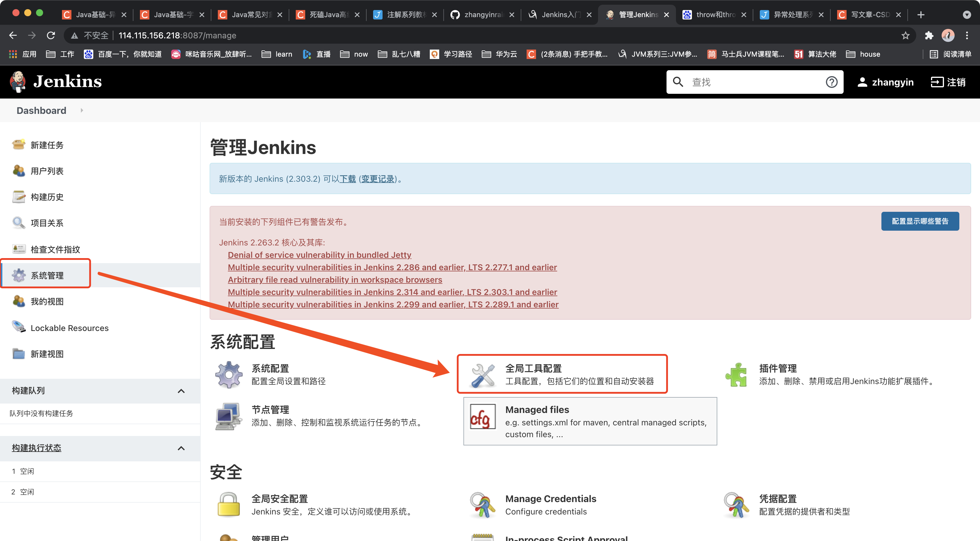Open 检查文件指纹 fingerprint icon
The width and height of the screenshot is (980, 541).
pyautogui.click(x=18, y=249)
